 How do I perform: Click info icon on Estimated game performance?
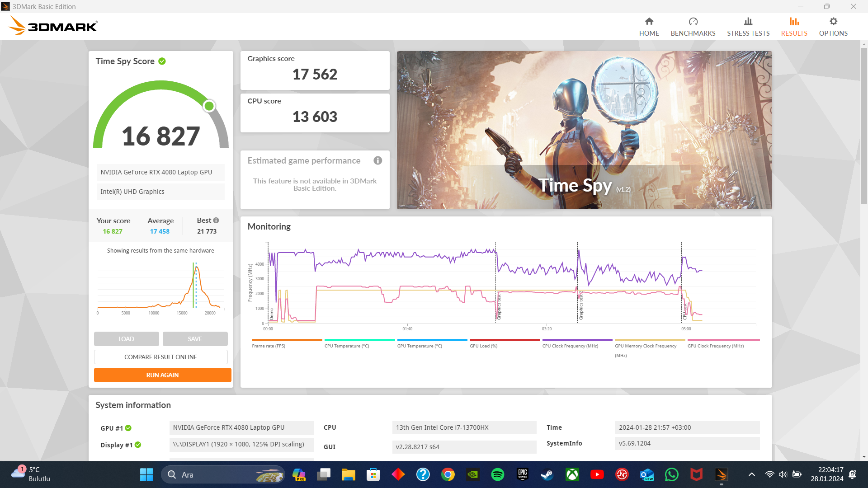378,161
